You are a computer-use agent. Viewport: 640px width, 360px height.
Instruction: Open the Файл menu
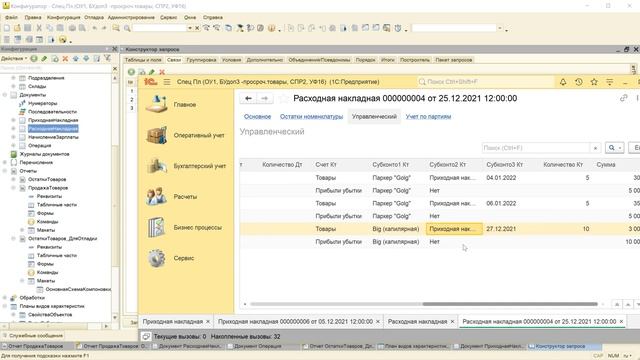click(x=11, y=18)
